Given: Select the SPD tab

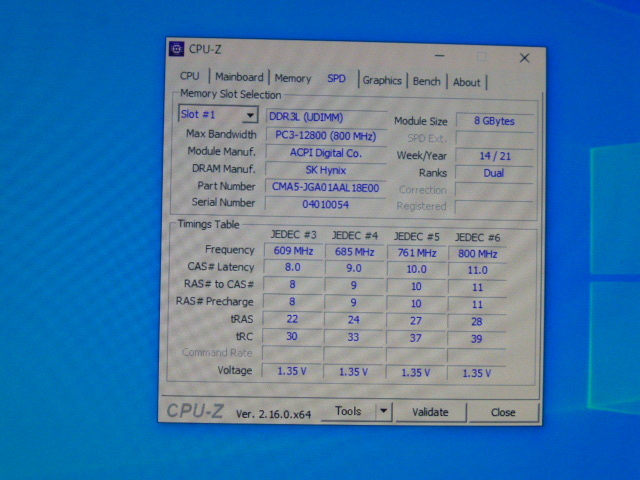Looking at the screenshot, I should (x=336, y=78).
